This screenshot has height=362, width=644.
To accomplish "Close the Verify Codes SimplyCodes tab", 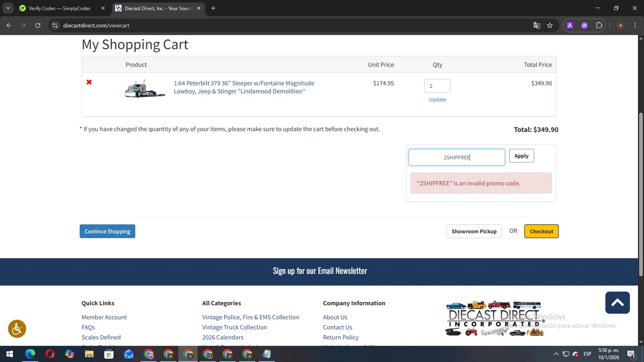I will pyautogui.click(x=103, y=8).
